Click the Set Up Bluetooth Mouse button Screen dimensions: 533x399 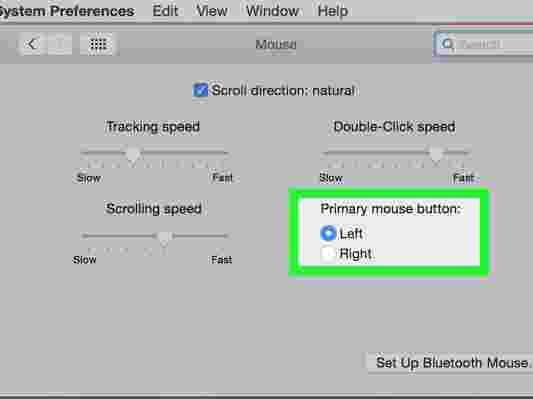[450, 363]
